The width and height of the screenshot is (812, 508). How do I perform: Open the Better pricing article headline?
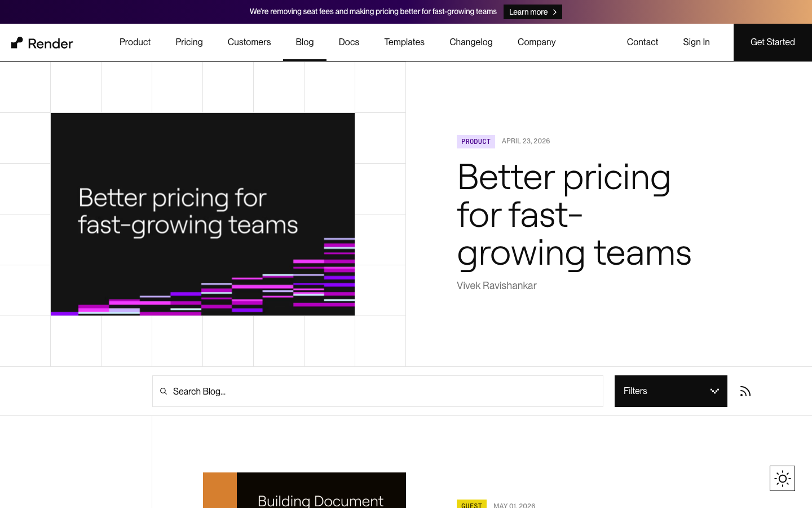(574, 214)
